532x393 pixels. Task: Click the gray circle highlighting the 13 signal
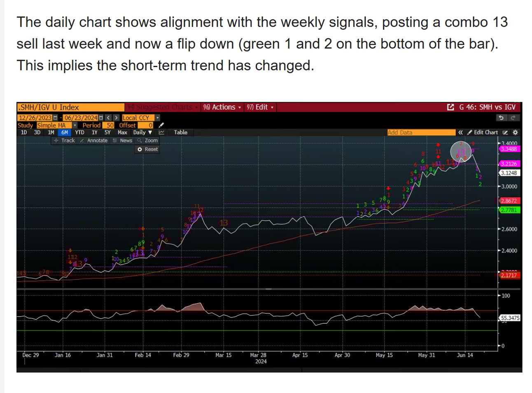pos(461,151)
